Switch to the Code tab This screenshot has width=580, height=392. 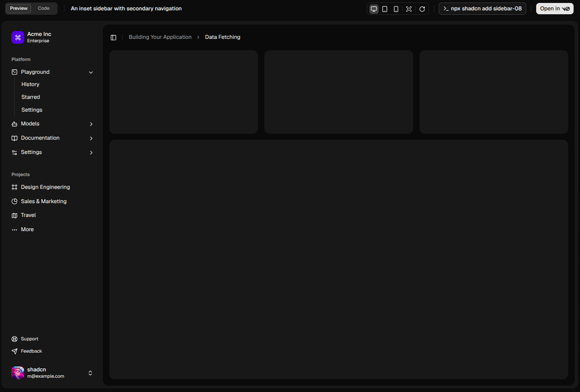pyautogui.click(x=43, y=8)
